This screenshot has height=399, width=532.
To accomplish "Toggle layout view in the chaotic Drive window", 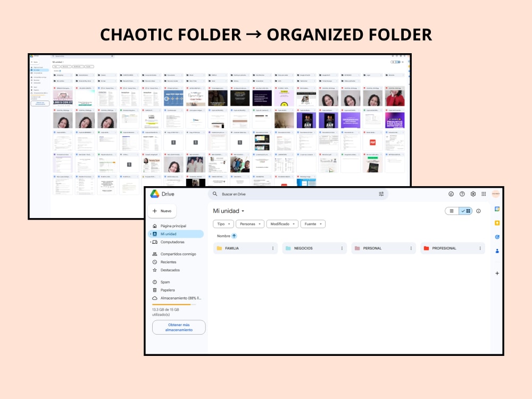I will (395, 62).
